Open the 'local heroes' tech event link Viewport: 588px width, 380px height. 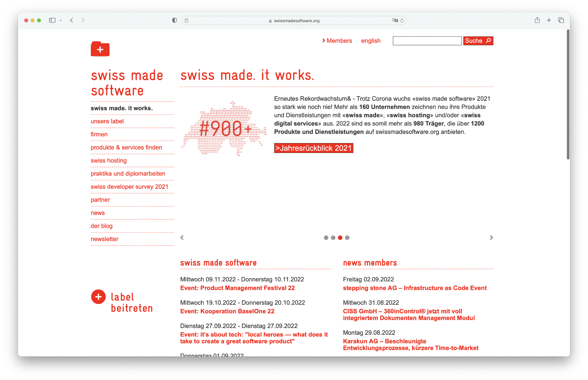[254, 338]
